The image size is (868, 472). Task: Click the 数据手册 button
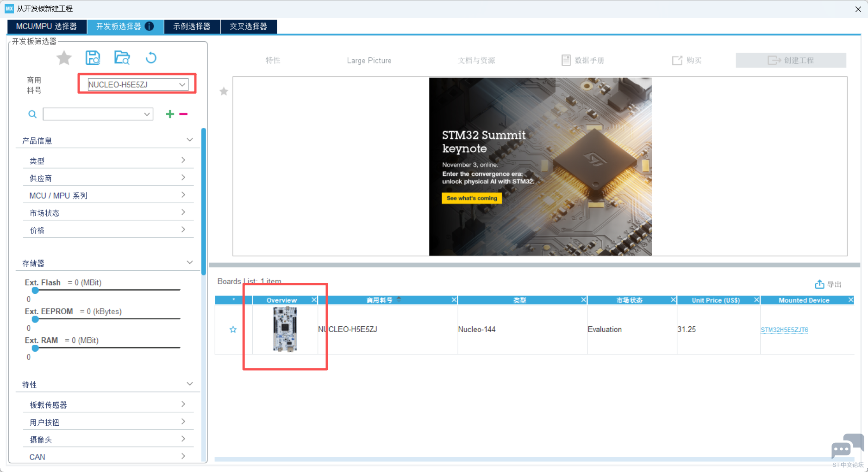(x=583, y=61)
